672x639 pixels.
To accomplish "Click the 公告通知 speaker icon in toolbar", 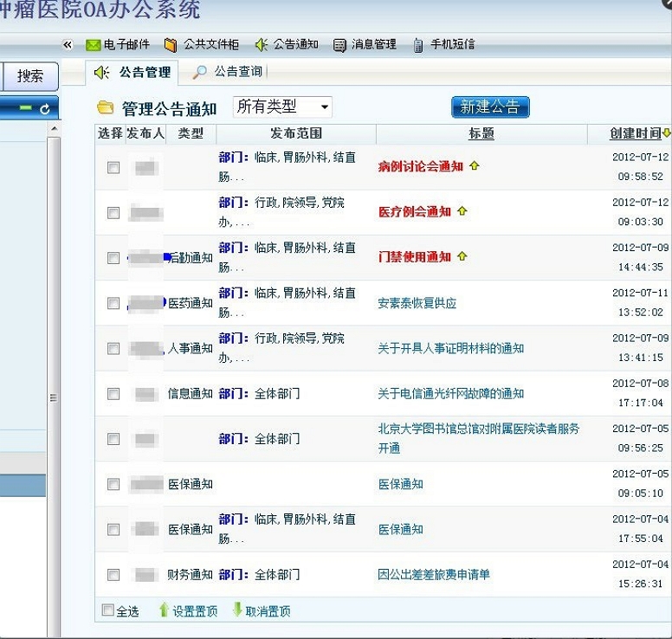I will pos(262,44).
